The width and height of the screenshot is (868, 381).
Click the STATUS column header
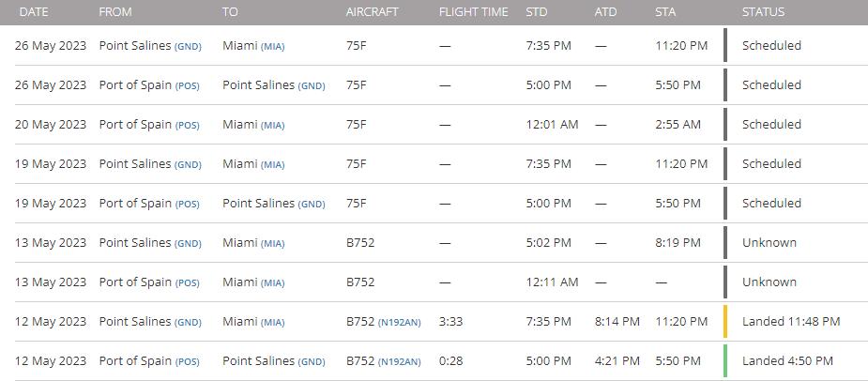[763, 12]
